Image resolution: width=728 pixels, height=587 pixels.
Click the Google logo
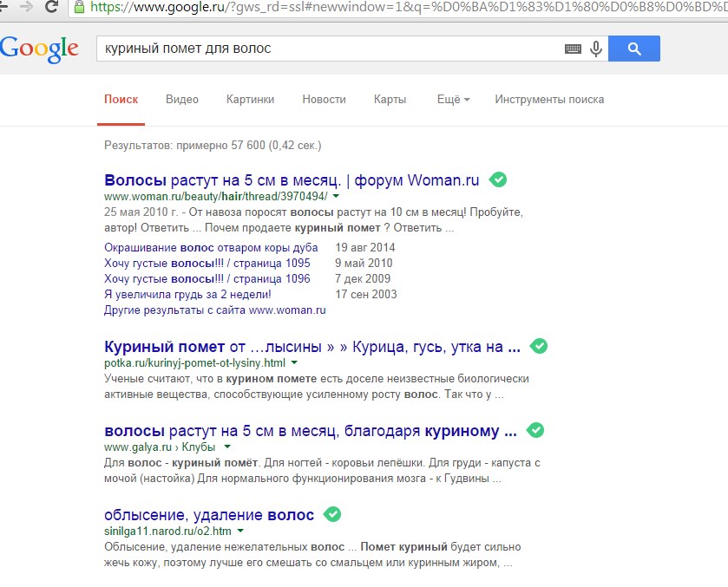tap(39, 49)
